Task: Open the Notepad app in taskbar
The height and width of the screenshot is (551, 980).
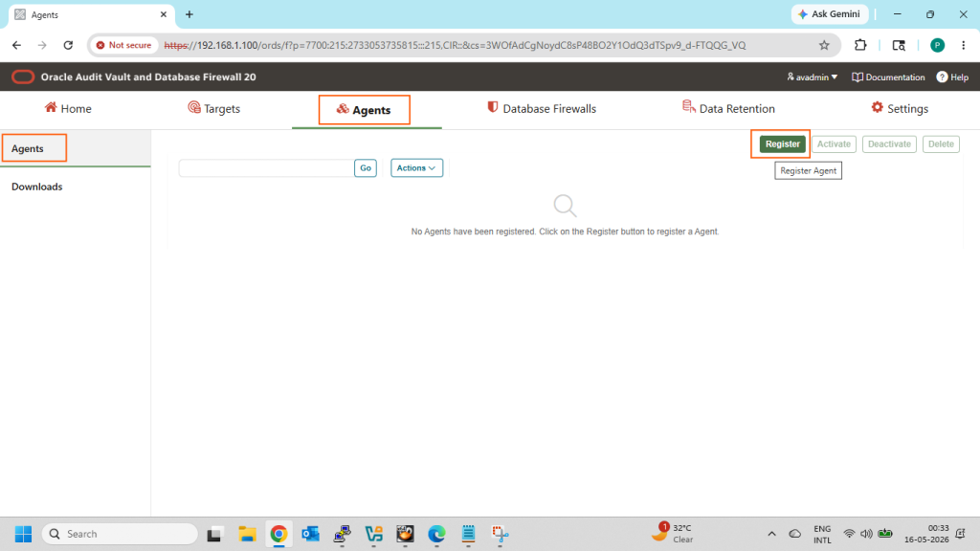Action: [x=468, y=534]
